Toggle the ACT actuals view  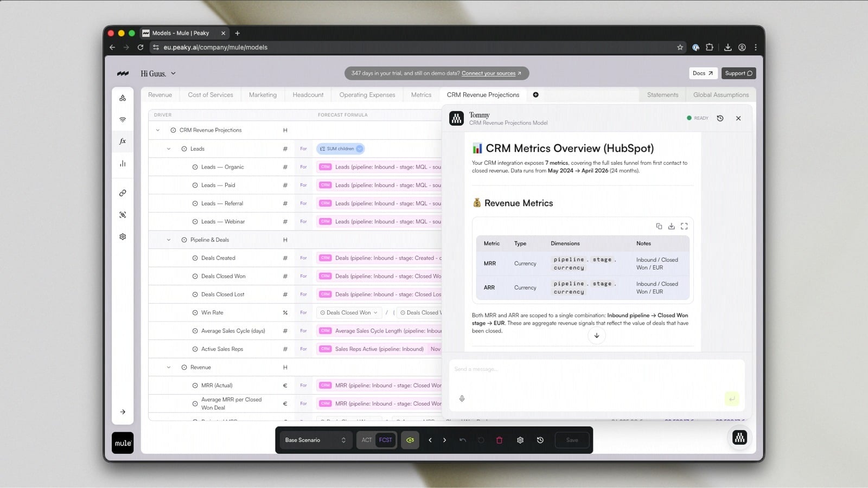pyautogui.click(x=367, y=440)
